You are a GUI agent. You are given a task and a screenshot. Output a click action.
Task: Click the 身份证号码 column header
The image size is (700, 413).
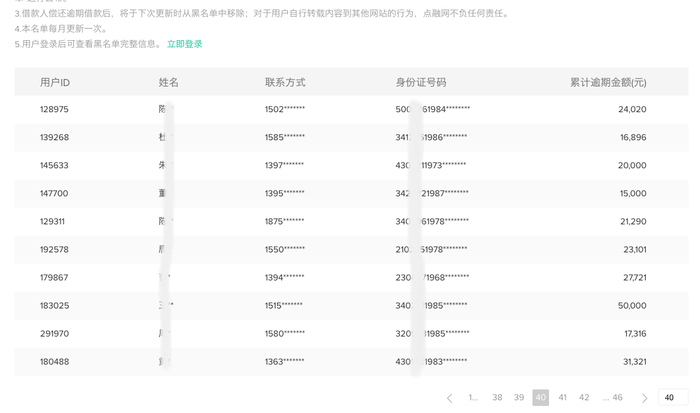click(421, 83)
